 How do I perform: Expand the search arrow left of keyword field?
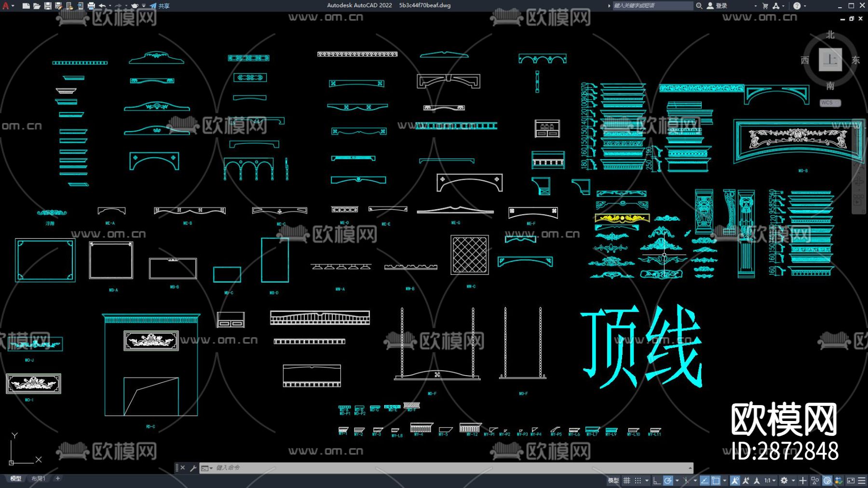(x=609, y=6)
